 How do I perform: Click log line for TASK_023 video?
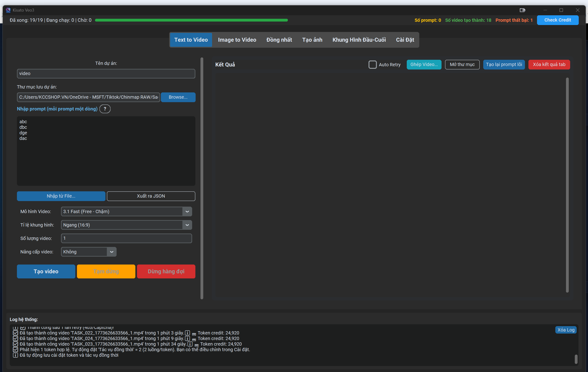(127, 344)
